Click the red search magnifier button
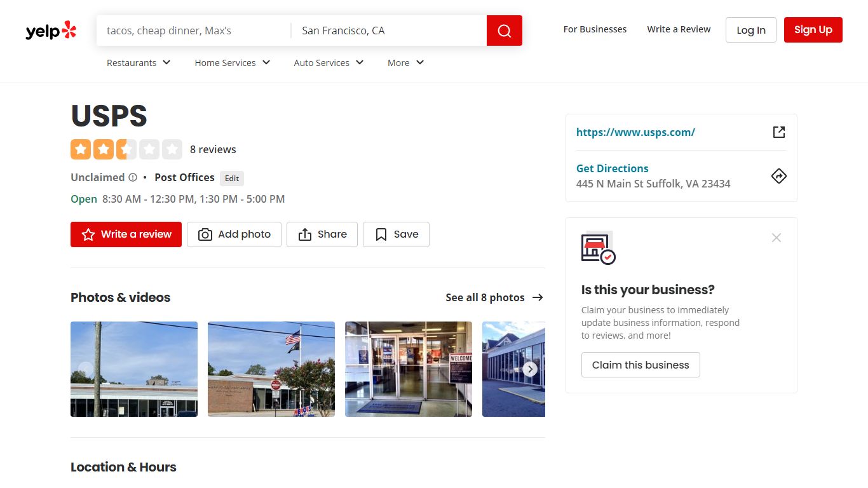Image resolution: width=868 pixels, height=488 pixels. (505, 30)
